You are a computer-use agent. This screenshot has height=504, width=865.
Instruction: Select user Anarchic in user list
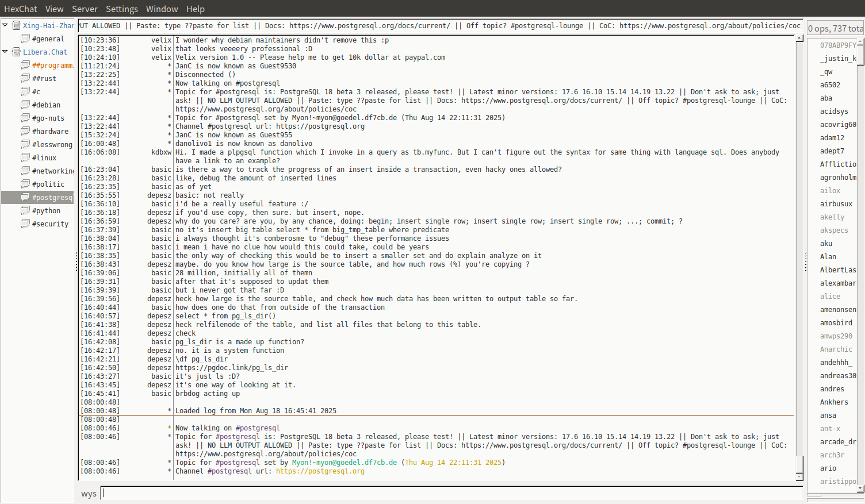pos(836,349)
